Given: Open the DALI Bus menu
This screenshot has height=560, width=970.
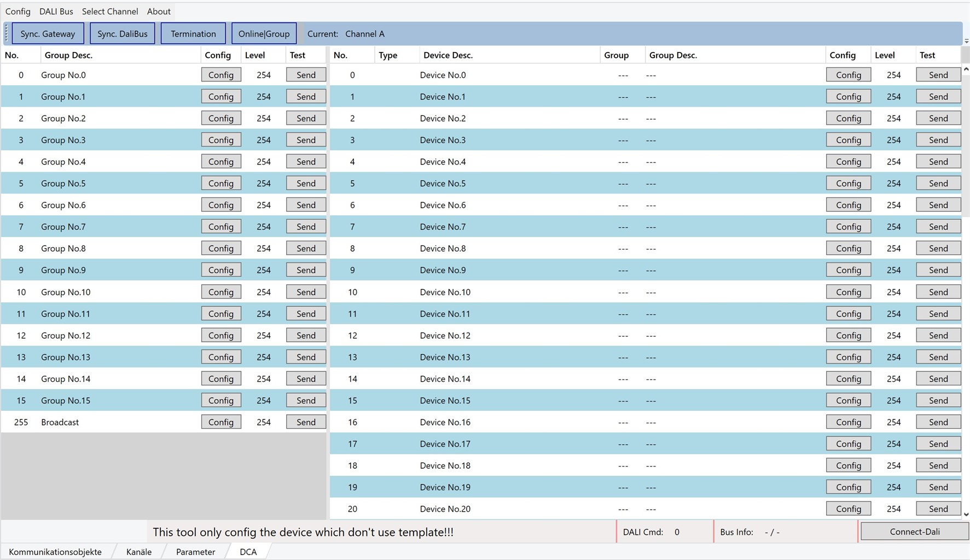Looking at the screenshot, I should [56, 11].
